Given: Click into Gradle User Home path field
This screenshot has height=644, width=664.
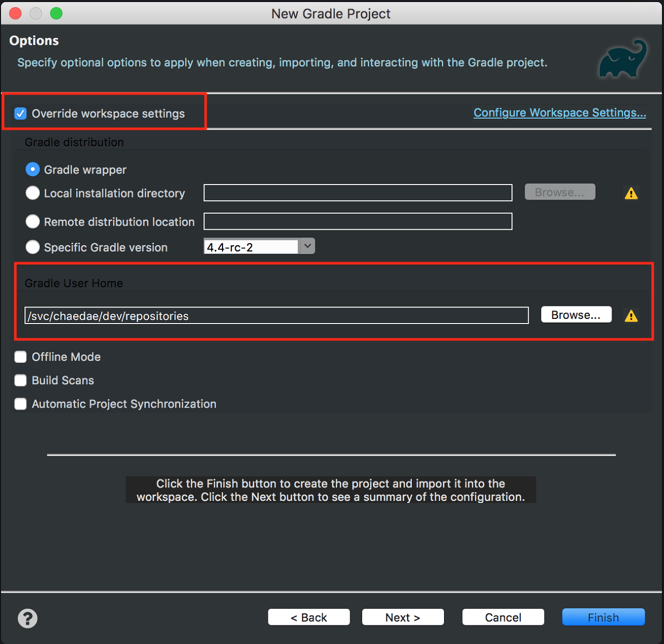Looking at the screenshot, I should point(276,316).
